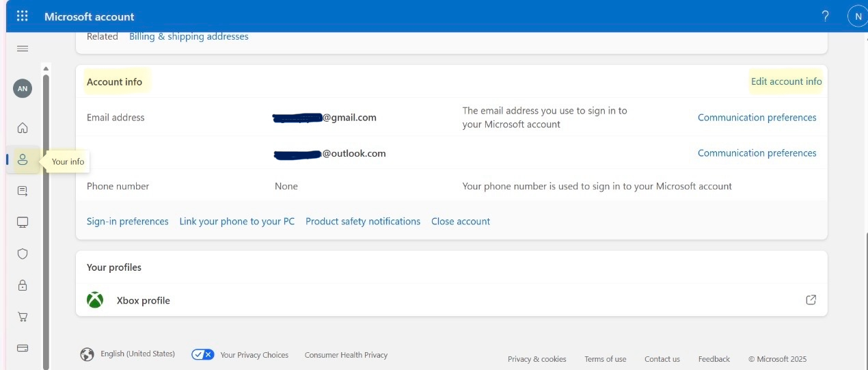Viewport: 868px width, 370px height.
Task: Open Your Privacy Choices
Action: pos(254,355)
